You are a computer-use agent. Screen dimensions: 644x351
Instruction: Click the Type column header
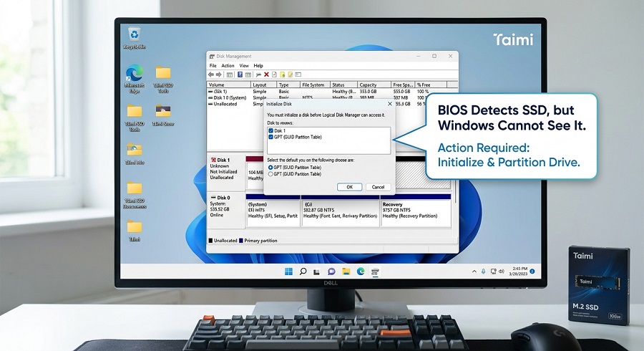[x=288, y=85]
